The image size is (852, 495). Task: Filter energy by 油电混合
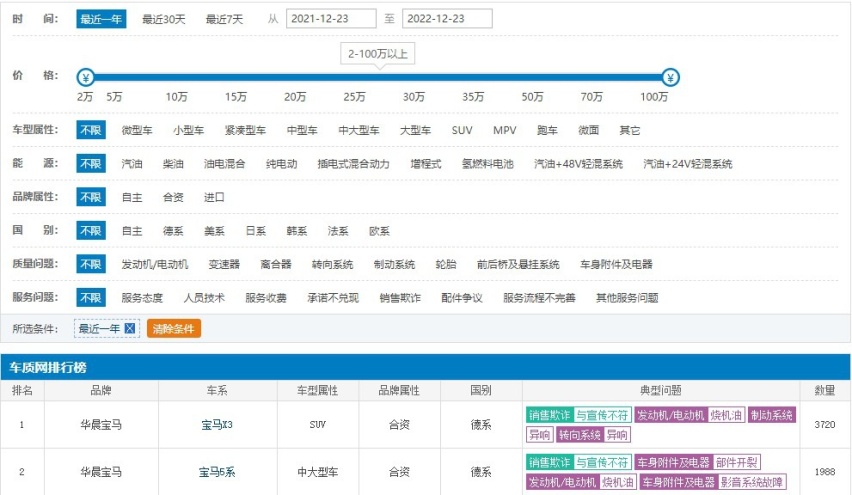pyautogui.click(x=224, y=164)
